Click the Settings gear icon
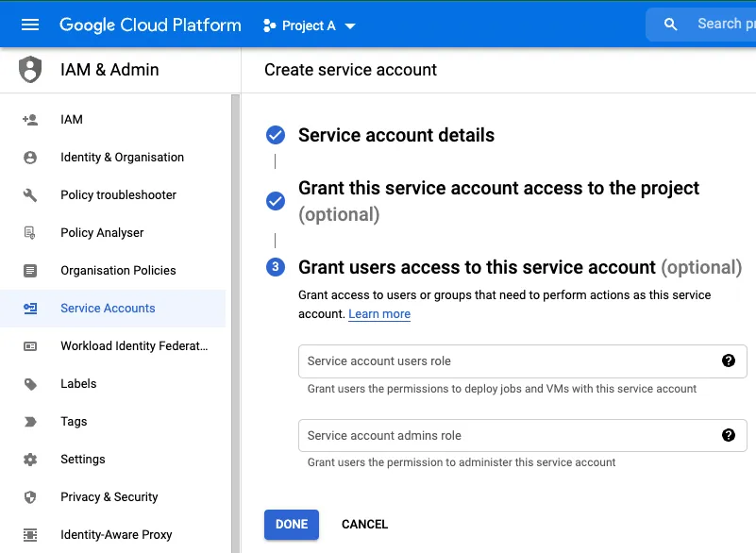 (x=30, y=460)
